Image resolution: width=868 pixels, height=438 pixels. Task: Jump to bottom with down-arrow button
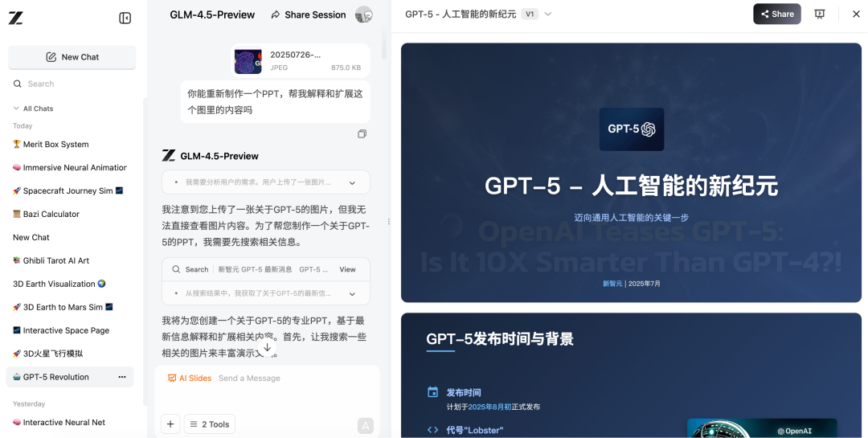[x=267, y=347]
